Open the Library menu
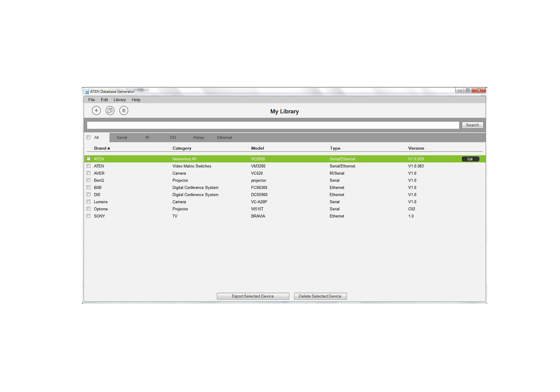560x392 pixels. point(120,100)
